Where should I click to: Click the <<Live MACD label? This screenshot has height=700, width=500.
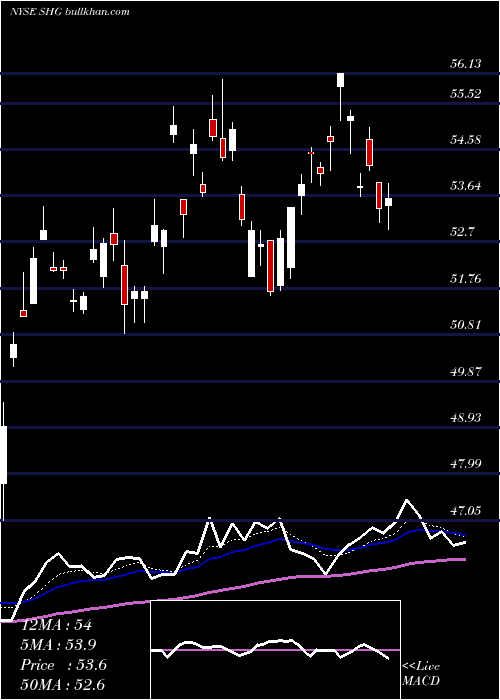(421, 673)
